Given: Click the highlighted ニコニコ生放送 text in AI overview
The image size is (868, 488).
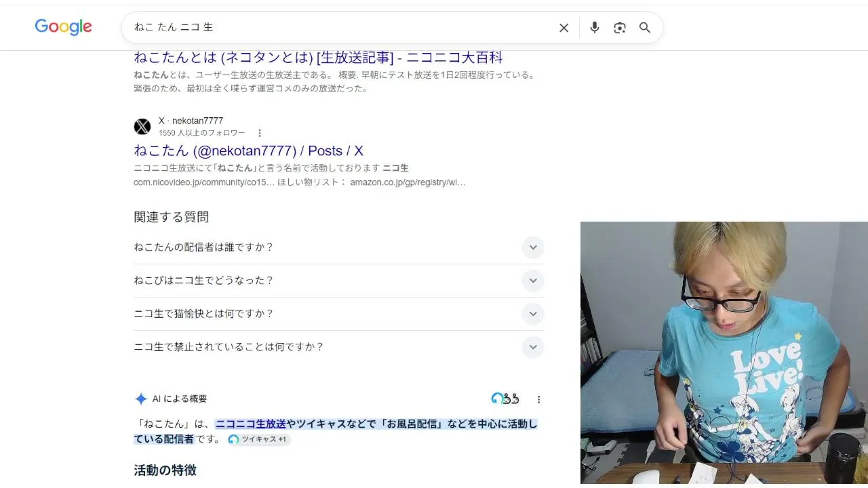Looking at the screenshot, I should pyautogui.click(x=251, y=424).
